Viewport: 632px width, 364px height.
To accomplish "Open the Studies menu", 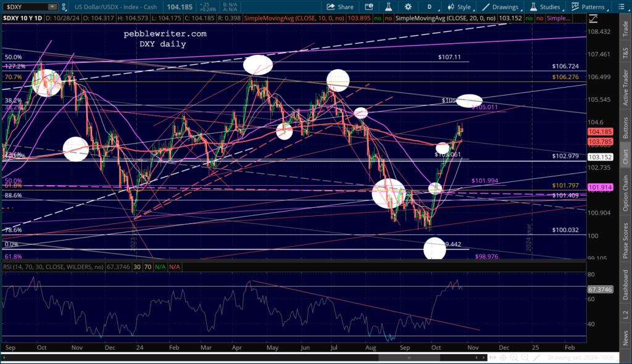I will (546, 7).
